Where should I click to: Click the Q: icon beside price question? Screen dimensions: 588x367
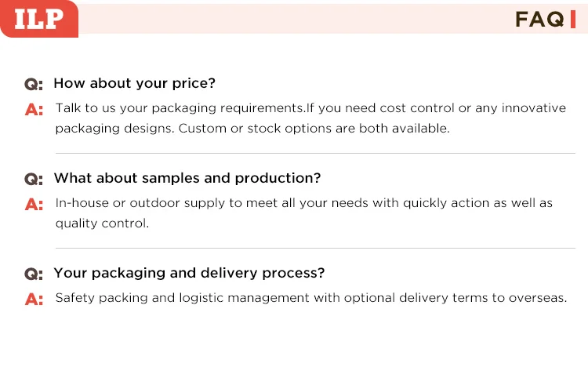click(34, 84)
